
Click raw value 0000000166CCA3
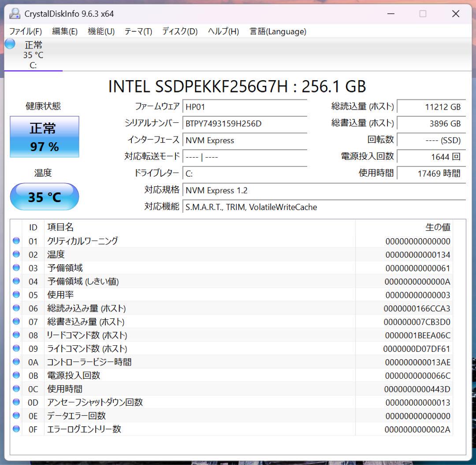tap(417, 308)
